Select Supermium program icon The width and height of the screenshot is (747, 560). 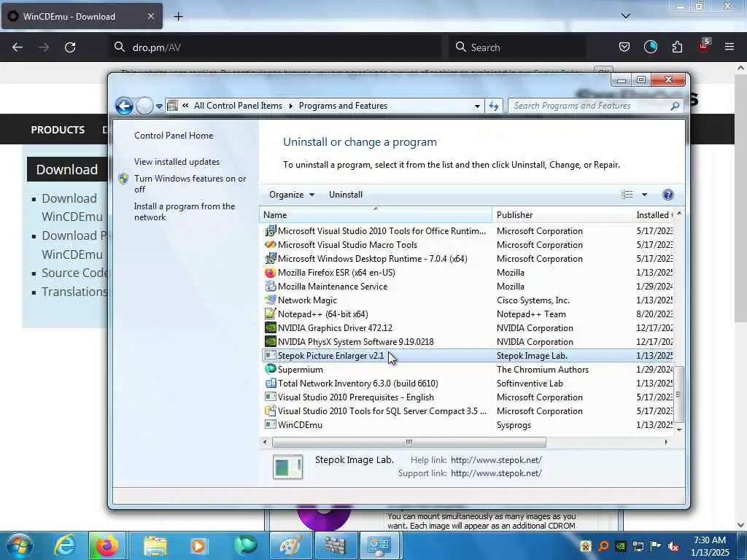[270, 369]
